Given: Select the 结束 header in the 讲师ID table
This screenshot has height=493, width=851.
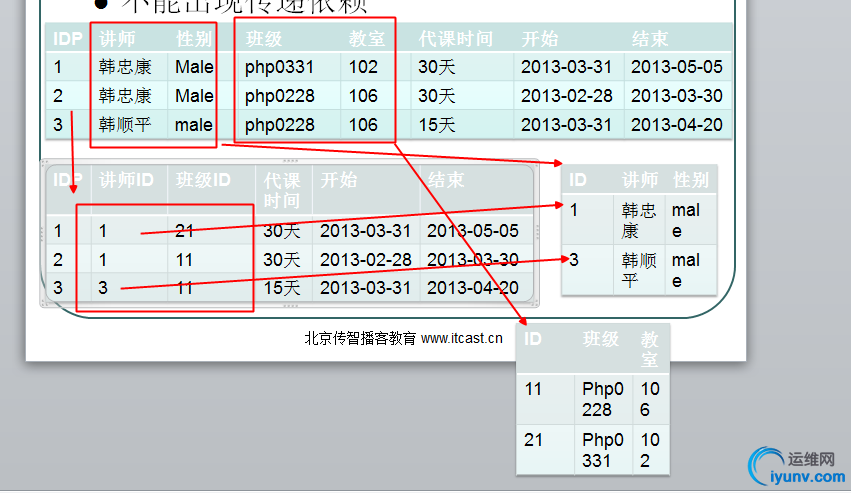Looking at the screenshot, I should click(x=446, y=180).
